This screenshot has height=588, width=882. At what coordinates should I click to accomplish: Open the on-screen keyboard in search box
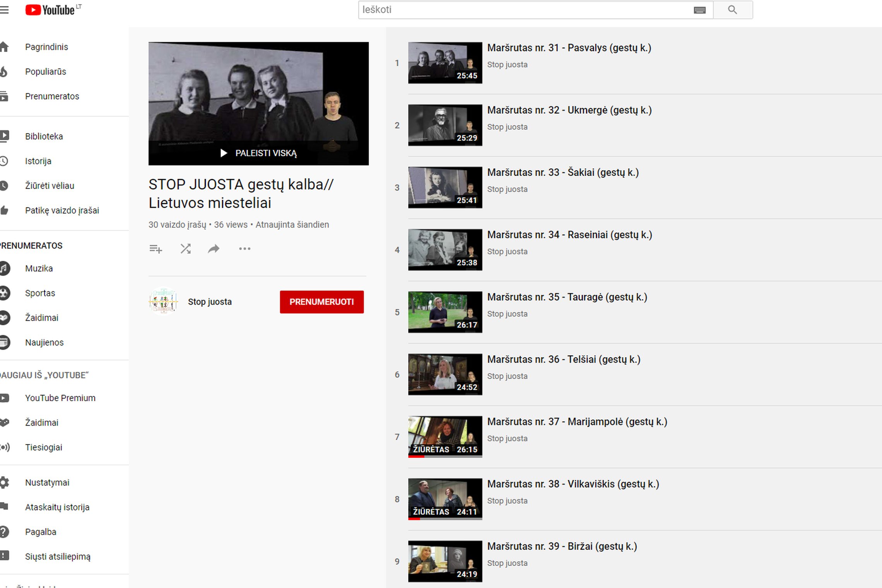click(699, 10)
